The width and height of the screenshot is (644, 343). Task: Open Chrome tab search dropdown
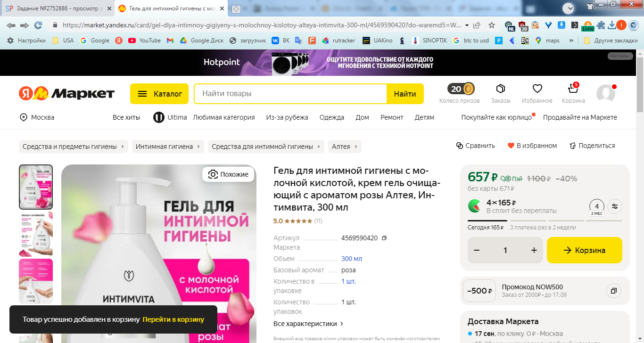coord(569,8)
